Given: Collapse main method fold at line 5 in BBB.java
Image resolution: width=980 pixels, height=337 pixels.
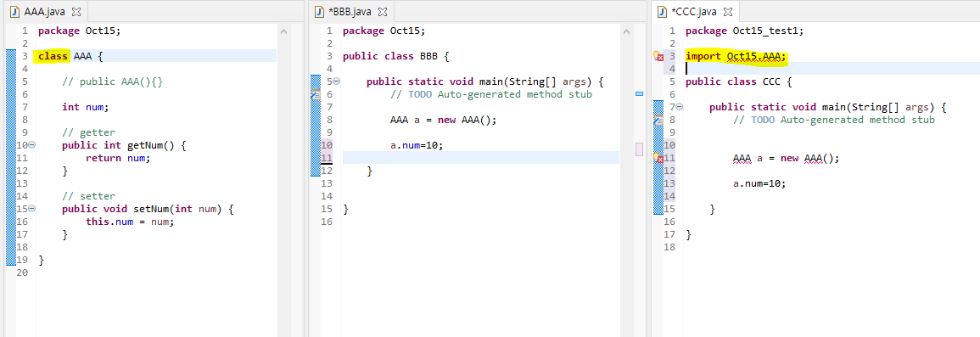Looking at the screenshot, I should click(336, 81).
